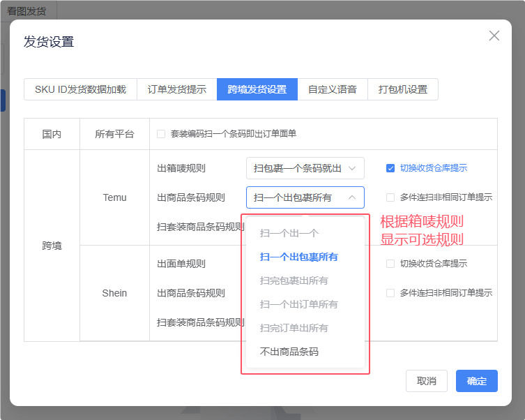Uncheck Temu 切换收货仓库提示 checkbox
The height and width of the screenshot is (420, 525).
pyautogui.click(x=391, y=168)
